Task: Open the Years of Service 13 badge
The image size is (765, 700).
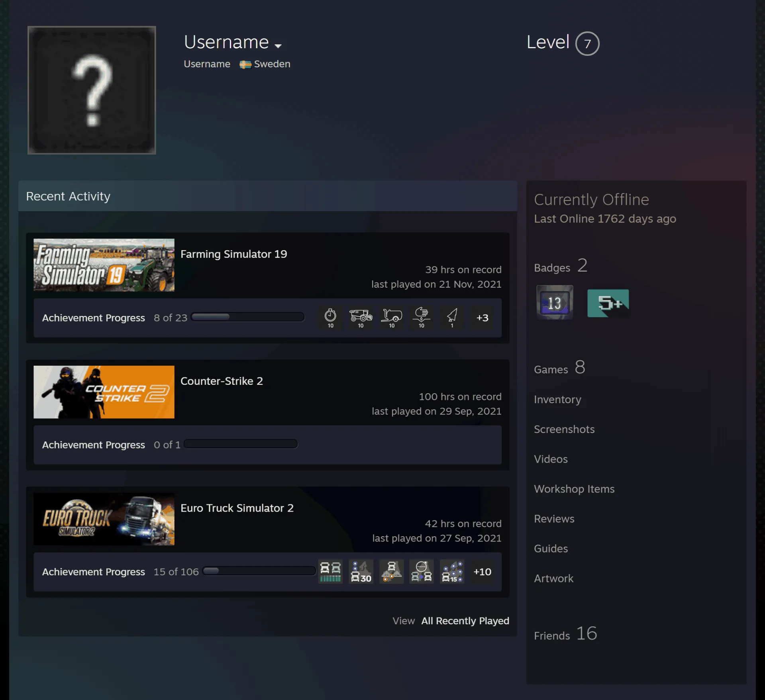Action: (555, 302)
